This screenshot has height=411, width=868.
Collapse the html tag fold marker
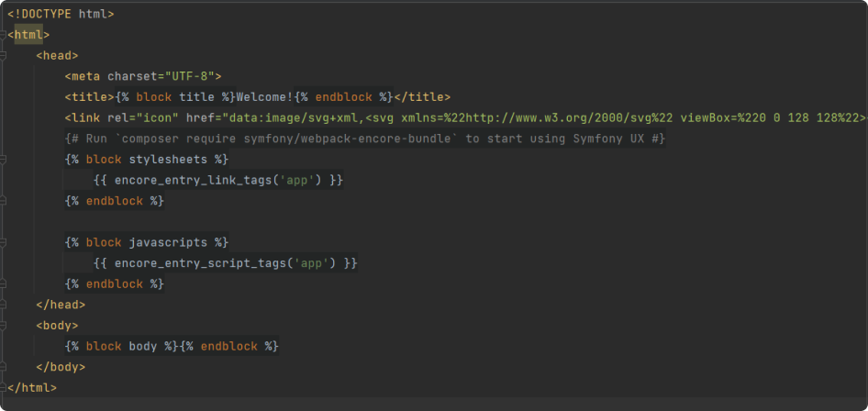point(5,35)
